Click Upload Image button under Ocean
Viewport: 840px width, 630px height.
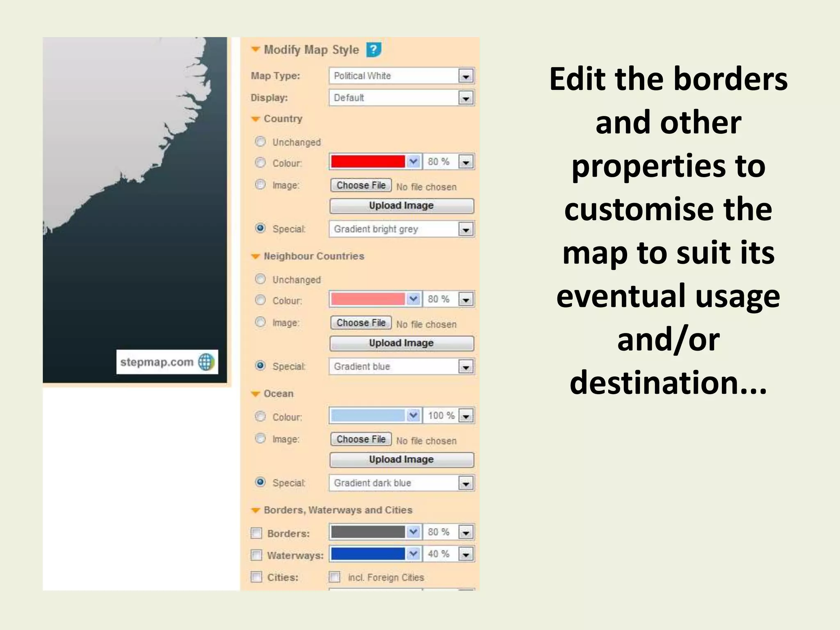tap(402, 460)
